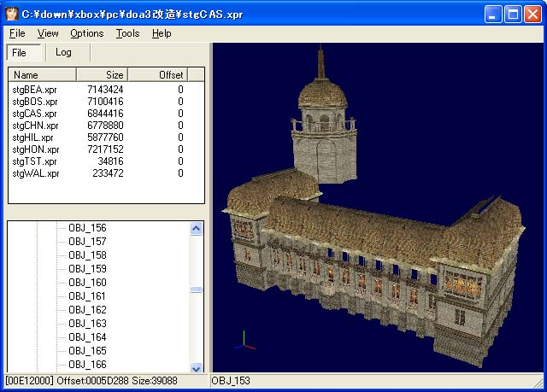Select OBJ_160 in the object tree

tap(87, 283)
